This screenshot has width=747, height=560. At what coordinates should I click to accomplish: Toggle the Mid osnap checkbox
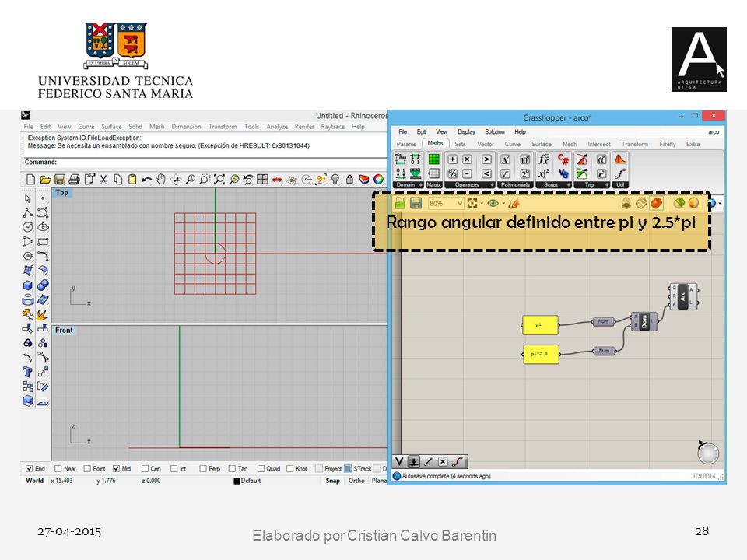116,468
